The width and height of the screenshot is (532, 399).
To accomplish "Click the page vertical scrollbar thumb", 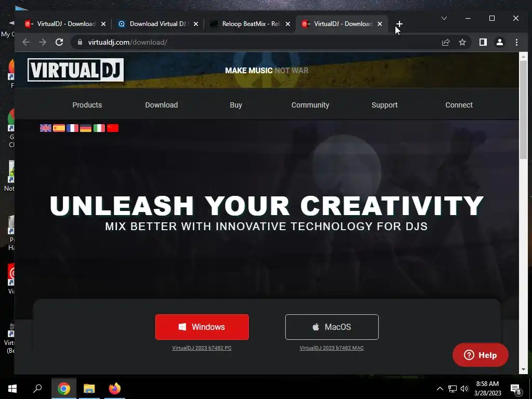I will (x=524, y=109).
